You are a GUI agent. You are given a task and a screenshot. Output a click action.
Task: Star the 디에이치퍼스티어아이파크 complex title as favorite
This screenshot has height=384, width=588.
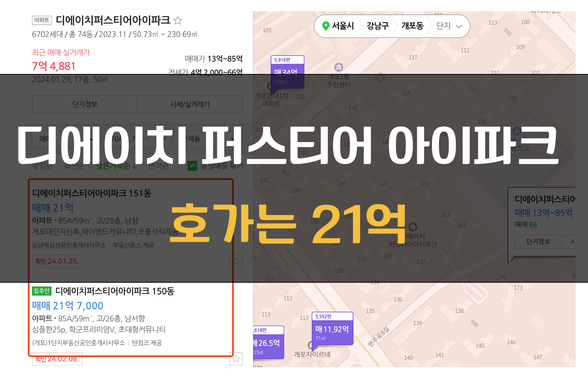tap(178, 20)
